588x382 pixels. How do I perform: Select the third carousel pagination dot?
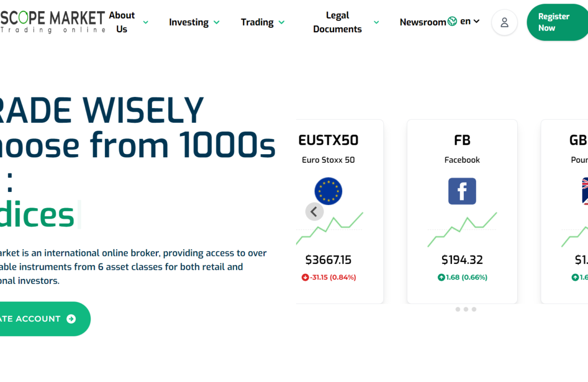pyautogui.click(x=474, y=309)
